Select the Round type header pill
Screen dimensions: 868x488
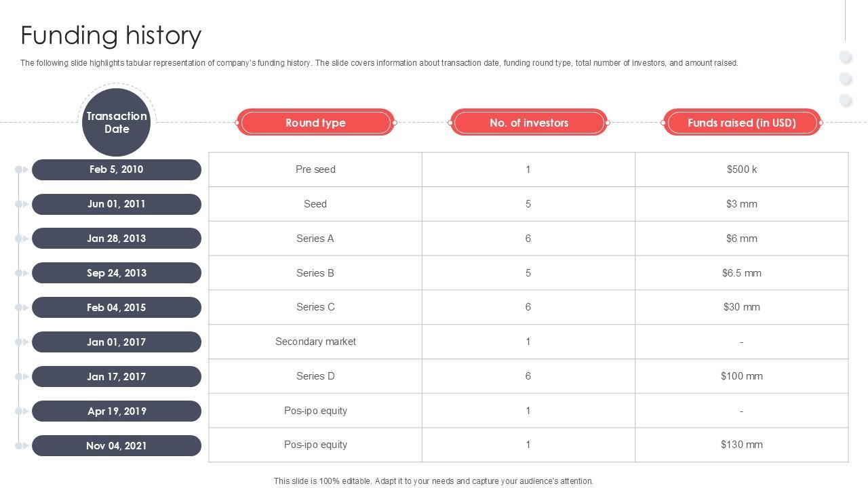tap(315, 123)
